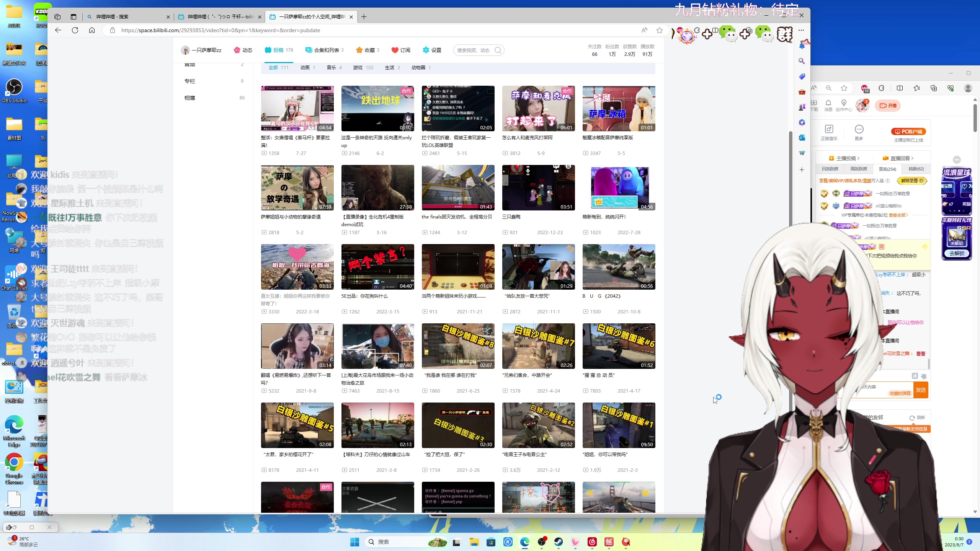
Task: Expand 查看全部 VIP seats link
Action: (x=898, y=215)
